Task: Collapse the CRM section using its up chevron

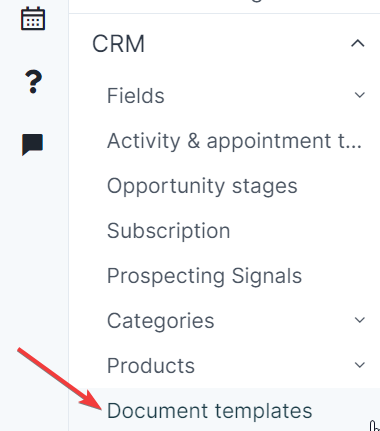Action: pyautogui.click(x=358, y=43)
